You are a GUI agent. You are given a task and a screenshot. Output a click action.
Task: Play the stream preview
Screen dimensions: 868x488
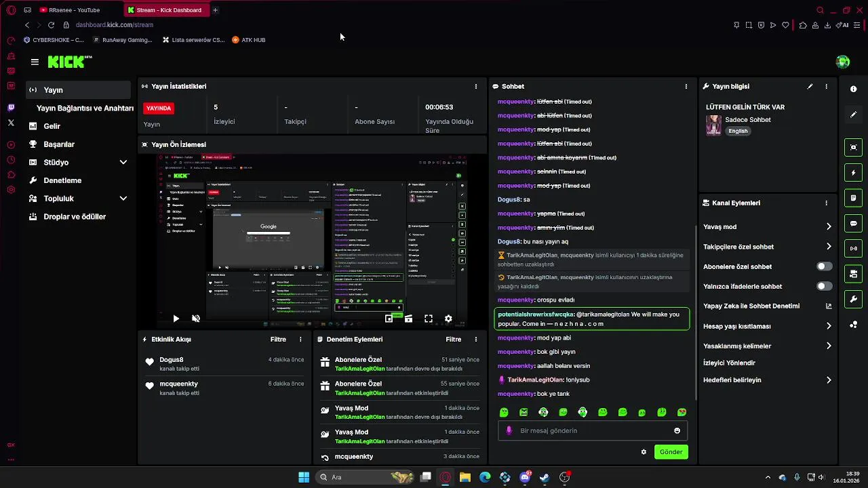click(176, 319)
